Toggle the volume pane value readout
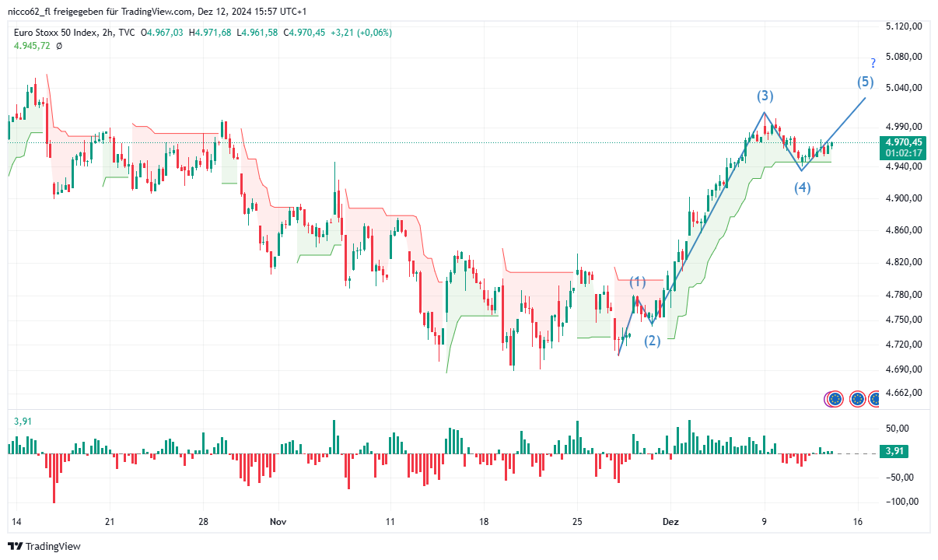The height and width of the screenshot is (560, 938). [x=21, y=421]
